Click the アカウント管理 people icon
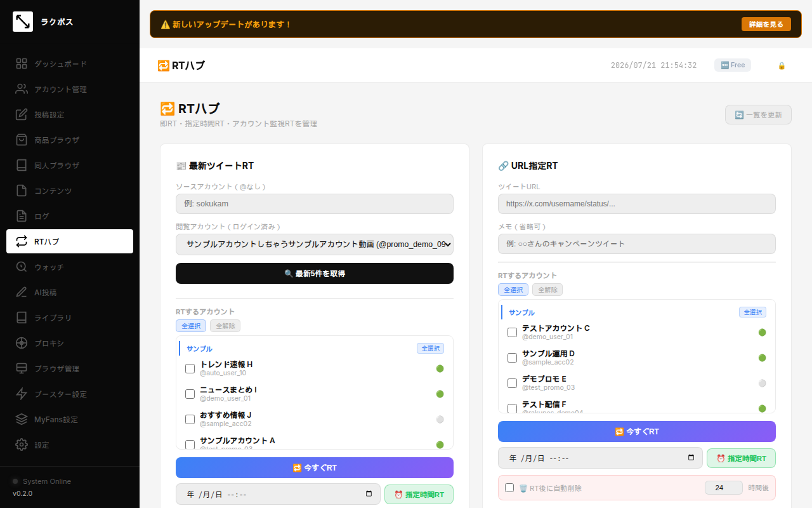Viewport: 812px width, 508px height. [x=22, y=89]
